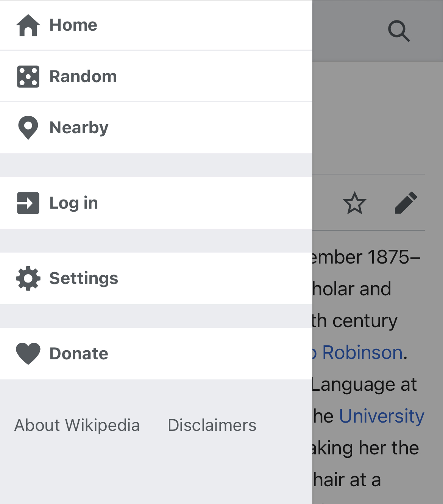Click the Home house icon
443x504 pixels.
point(28,25)
